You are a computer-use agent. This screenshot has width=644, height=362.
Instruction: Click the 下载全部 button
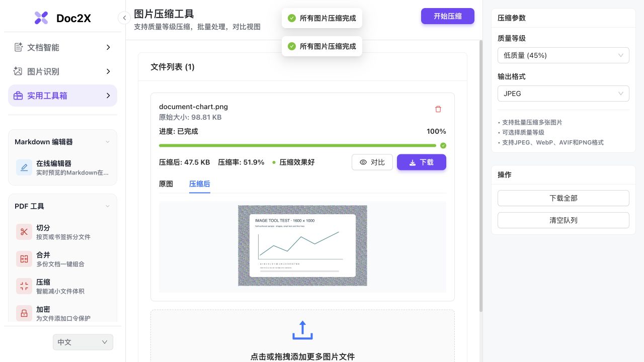pos(563,198)
